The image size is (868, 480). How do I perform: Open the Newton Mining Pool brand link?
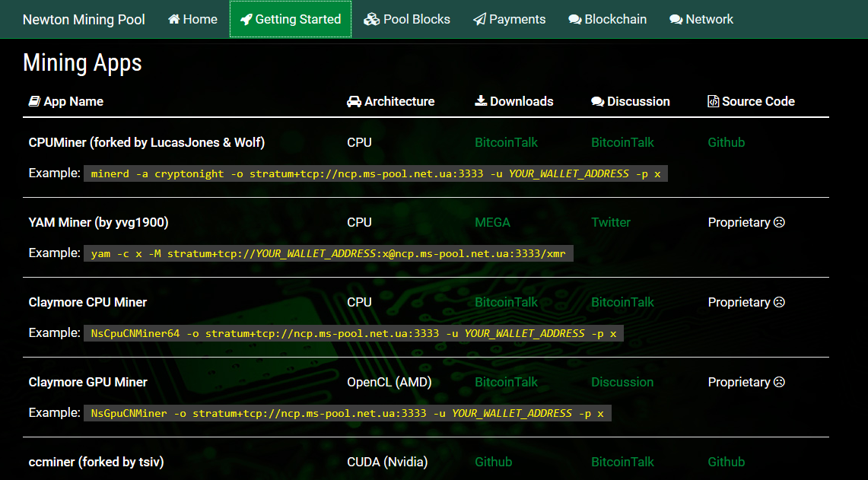coord(84,19)
